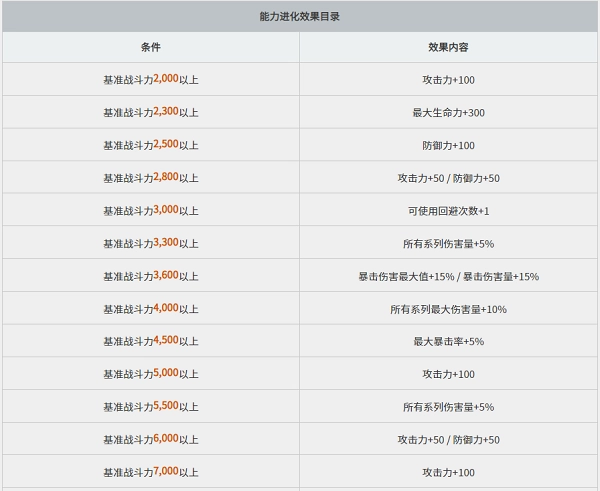
Task: Select the 基准战斗力5,500以上 condition cell
Action: click(x=151, y=407)
